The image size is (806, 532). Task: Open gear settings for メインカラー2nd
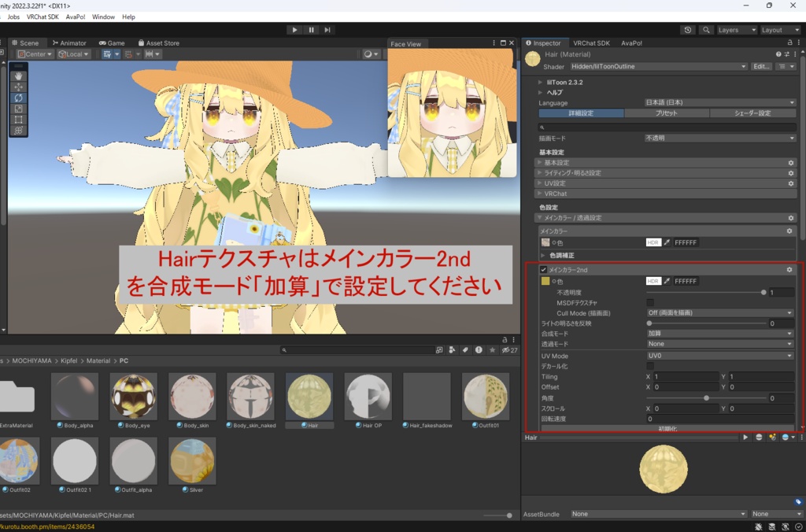789,269
